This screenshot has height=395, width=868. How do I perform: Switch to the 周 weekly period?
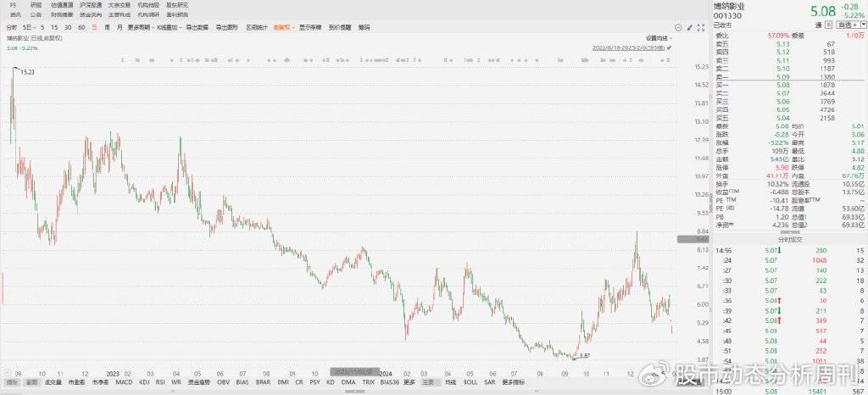[x=106, y=27]
